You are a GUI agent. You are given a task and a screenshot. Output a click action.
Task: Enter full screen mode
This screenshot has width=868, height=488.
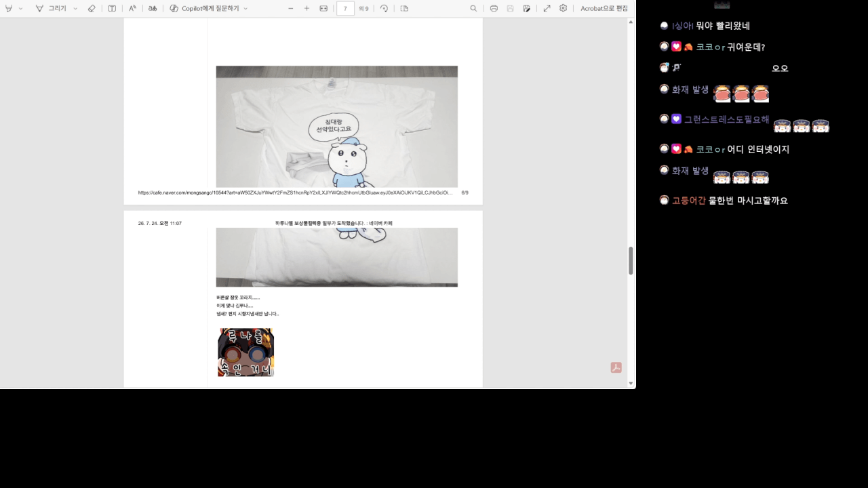click(547, 8)
